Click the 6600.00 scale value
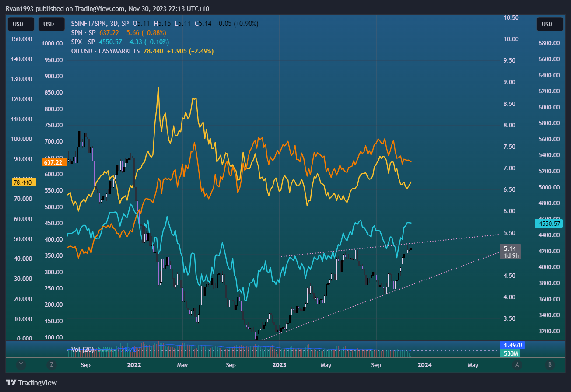The height and width of the screenshot is (392, 571). [550, 59]
